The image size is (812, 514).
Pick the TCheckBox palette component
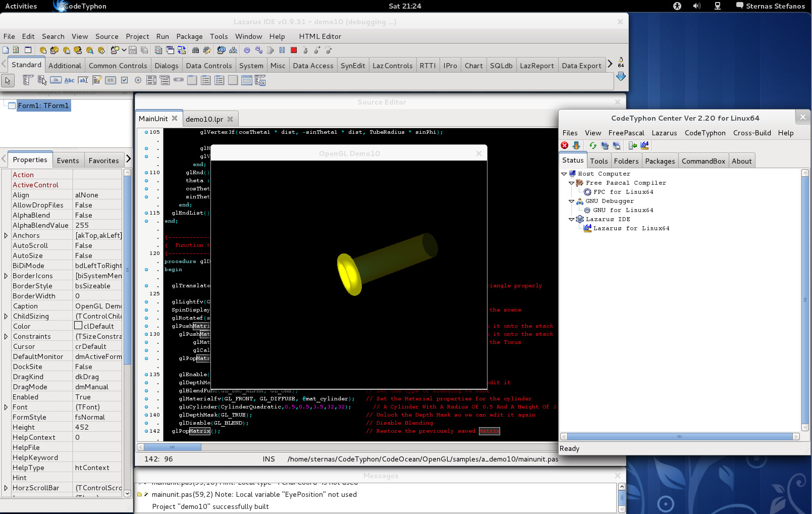pos(124,80)
